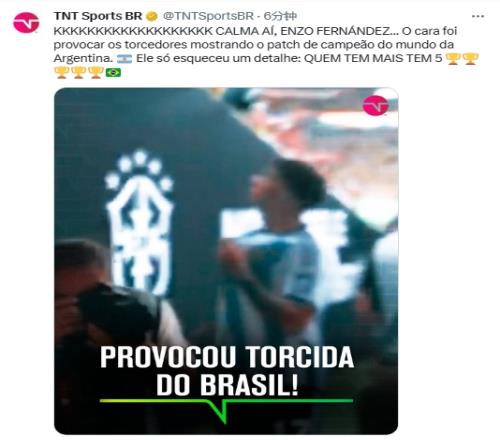
Task: Click the 6分钟 tweet timestamp
Action: tap(280, 16)
